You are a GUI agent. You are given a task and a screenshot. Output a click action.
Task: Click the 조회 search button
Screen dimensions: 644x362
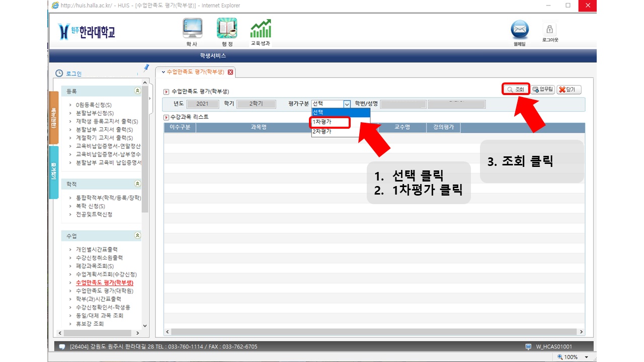pos(516,89)
